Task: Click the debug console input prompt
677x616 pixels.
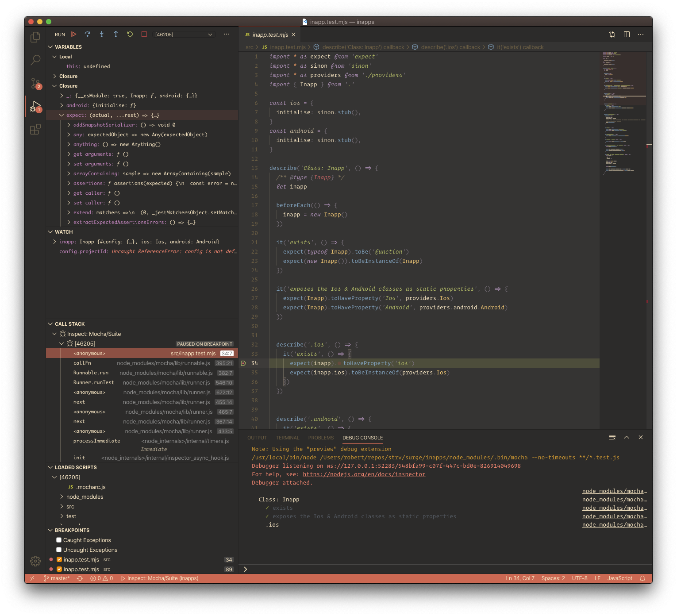Action: [445, 569]
